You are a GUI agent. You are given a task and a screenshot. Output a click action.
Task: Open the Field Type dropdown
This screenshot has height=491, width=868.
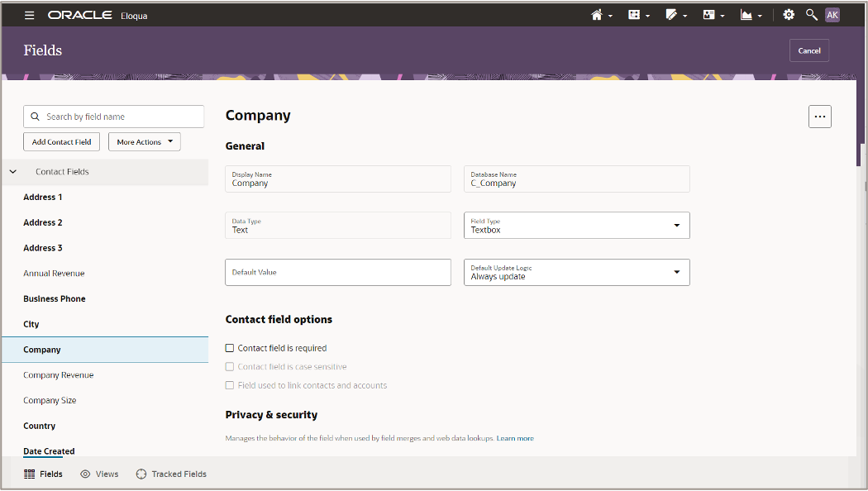click(x=577, y=226)
